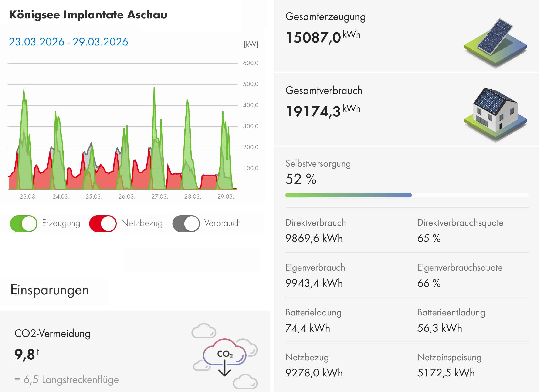
Task: Click the Einsparungen section heading
Action: click(50, 290)
